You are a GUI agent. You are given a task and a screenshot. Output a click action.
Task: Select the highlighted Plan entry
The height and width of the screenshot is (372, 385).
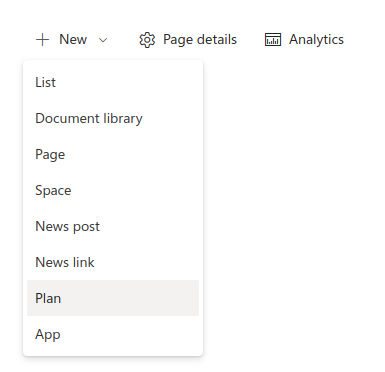pyautogui.click(x=113, y=298)
